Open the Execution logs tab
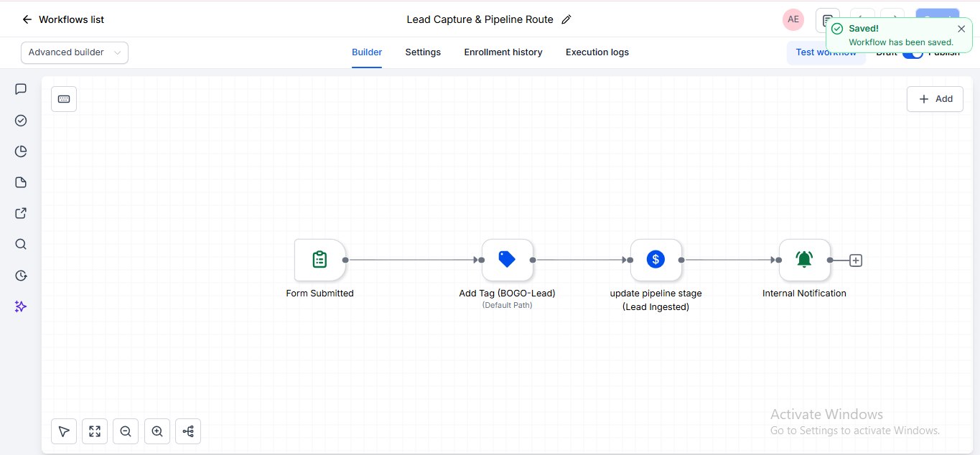This screenshot has width=980, height=455. 597,52
